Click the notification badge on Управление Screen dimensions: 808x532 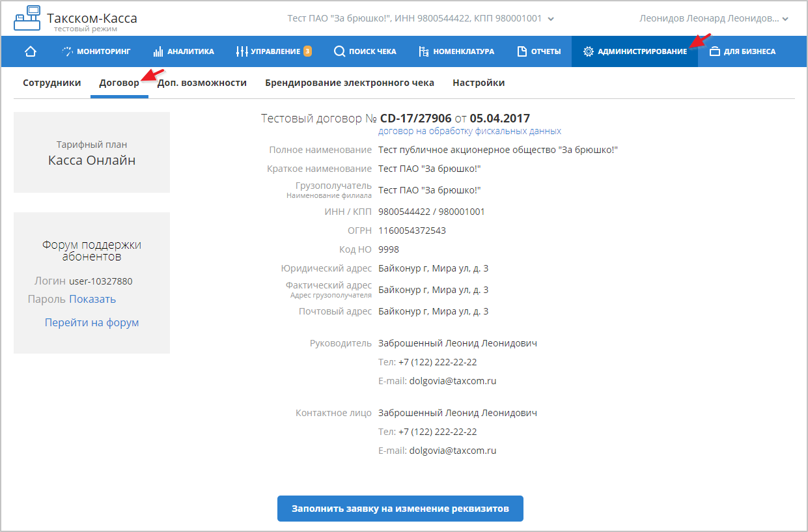pos(307,51)
